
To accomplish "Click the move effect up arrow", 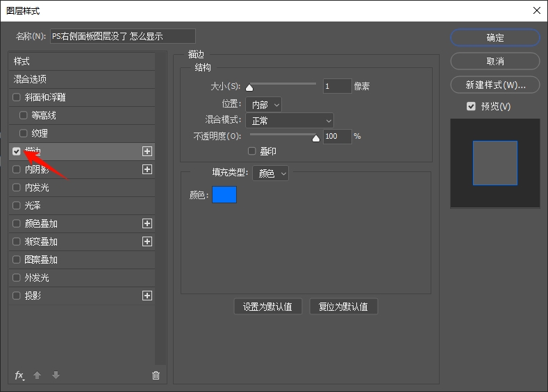I will click(x=38, y=375).
